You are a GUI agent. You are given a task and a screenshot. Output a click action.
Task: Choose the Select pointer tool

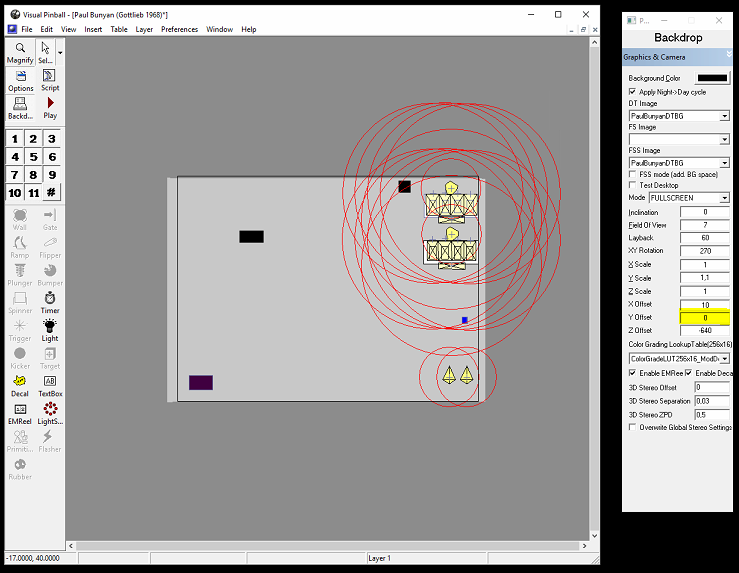(x=45, y=53)
